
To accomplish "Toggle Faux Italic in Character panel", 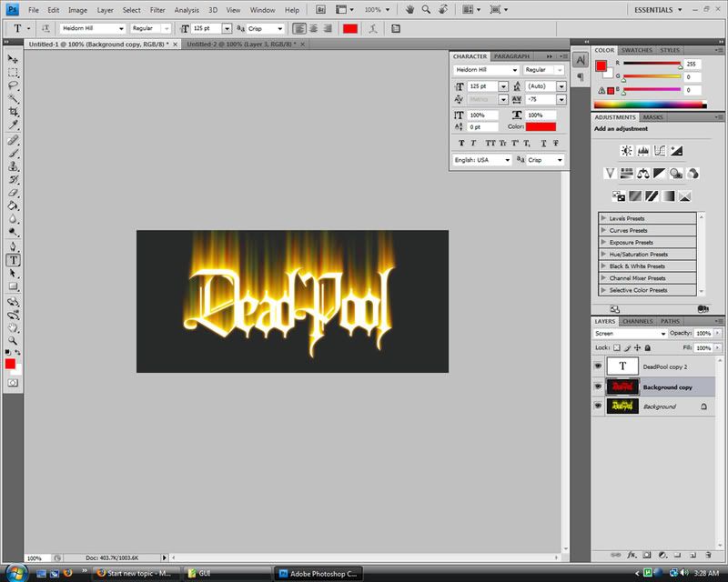I will pos(473,143).
